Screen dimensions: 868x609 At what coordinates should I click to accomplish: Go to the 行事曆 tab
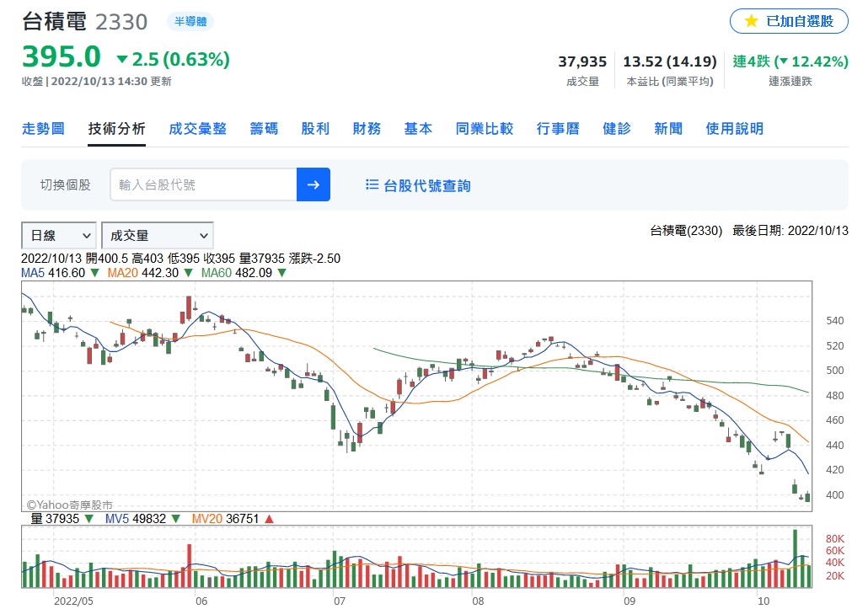(x=558, y=129)
